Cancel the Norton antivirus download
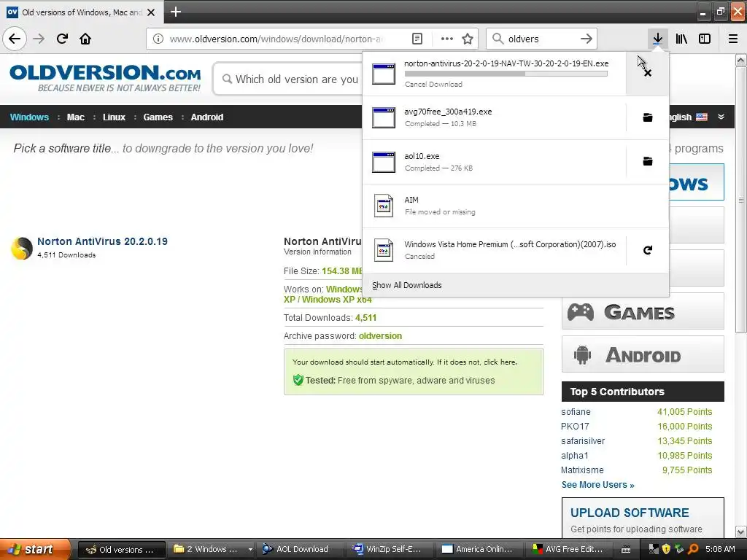This screenshot has height=560, width=747. (648, 73)
